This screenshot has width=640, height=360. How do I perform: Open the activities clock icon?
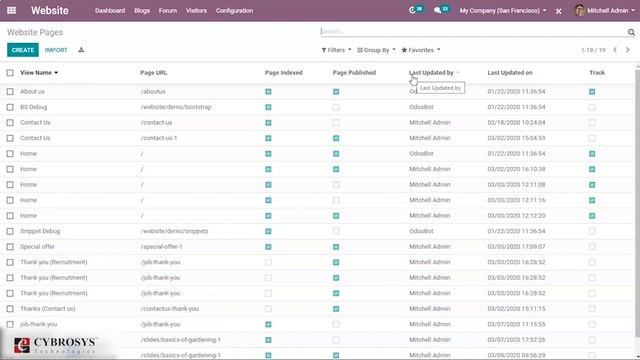(x=412, y=11)
